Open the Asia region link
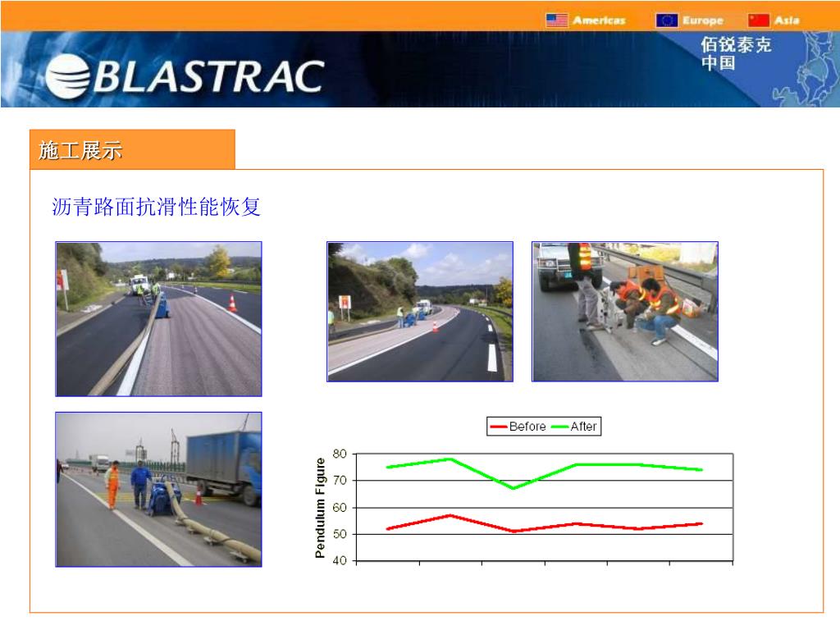The image size is (840, 630). (x=787, y=21)
